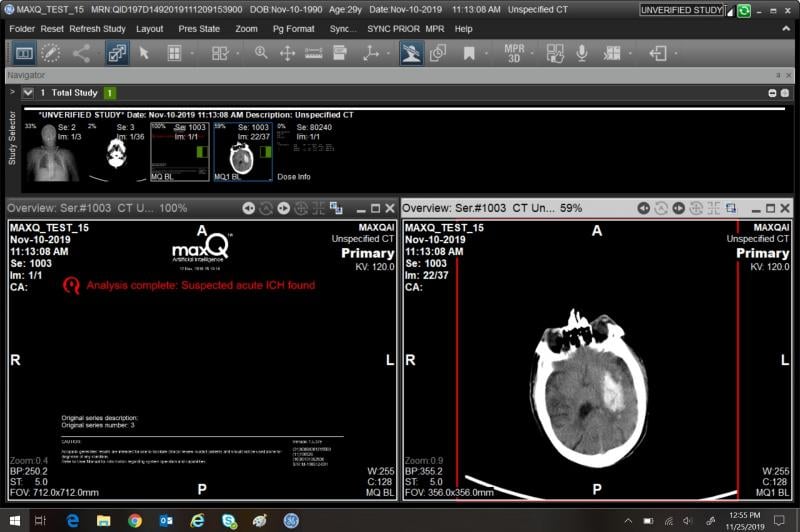800x532 pixels.
Task: Toggle link icon in right viewport header
Action: pos(731,208)
